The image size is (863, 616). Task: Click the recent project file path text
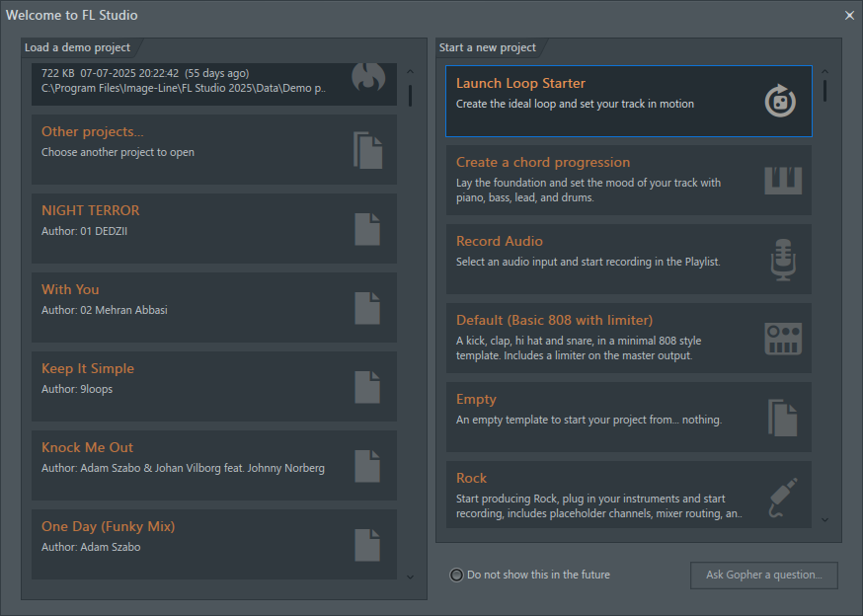[x=184, y=88]
